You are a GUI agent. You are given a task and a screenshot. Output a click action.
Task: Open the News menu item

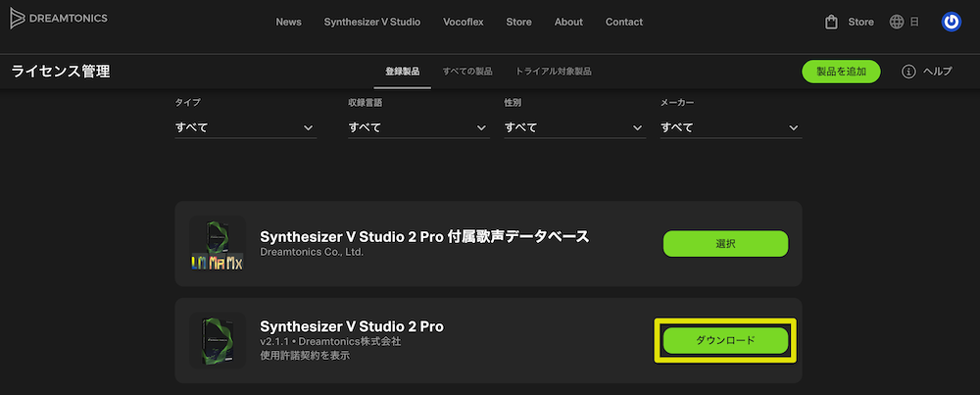pos(289,22)
